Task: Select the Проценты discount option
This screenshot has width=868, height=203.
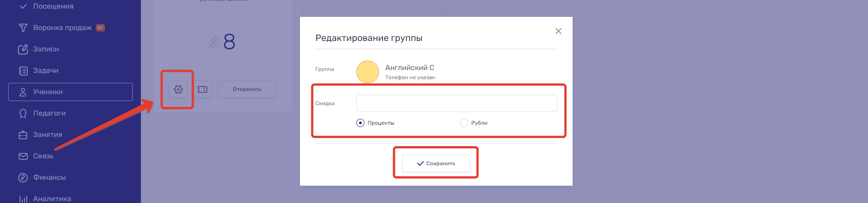Action: 360,123
